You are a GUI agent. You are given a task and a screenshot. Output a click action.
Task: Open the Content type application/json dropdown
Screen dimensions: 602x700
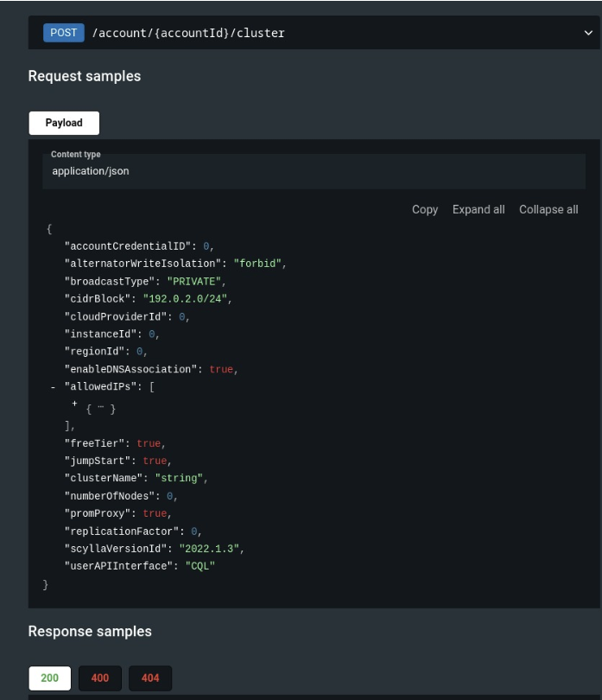tap(314, 171)
